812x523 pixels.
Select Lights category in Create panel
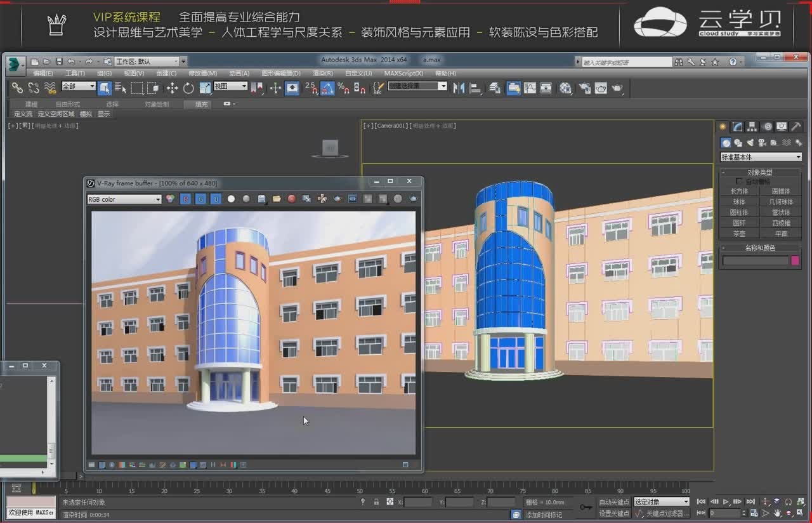(x=750, y=143)
